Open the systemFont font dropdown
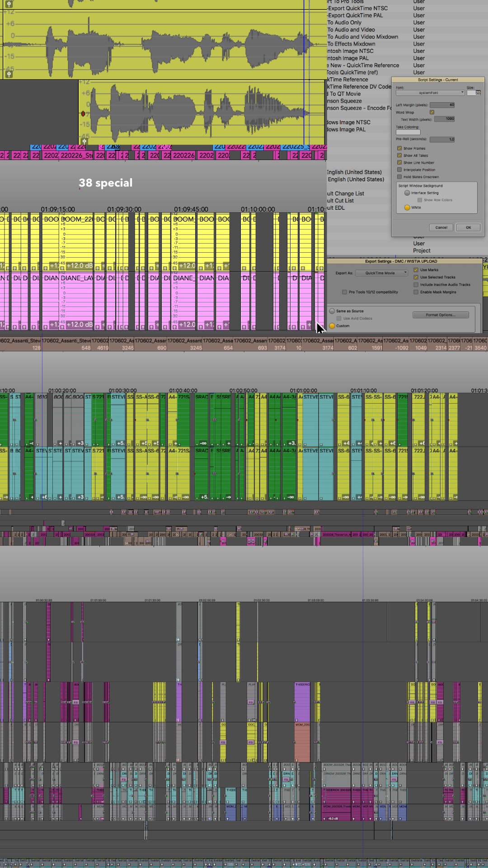 click(x=430, y=93)
